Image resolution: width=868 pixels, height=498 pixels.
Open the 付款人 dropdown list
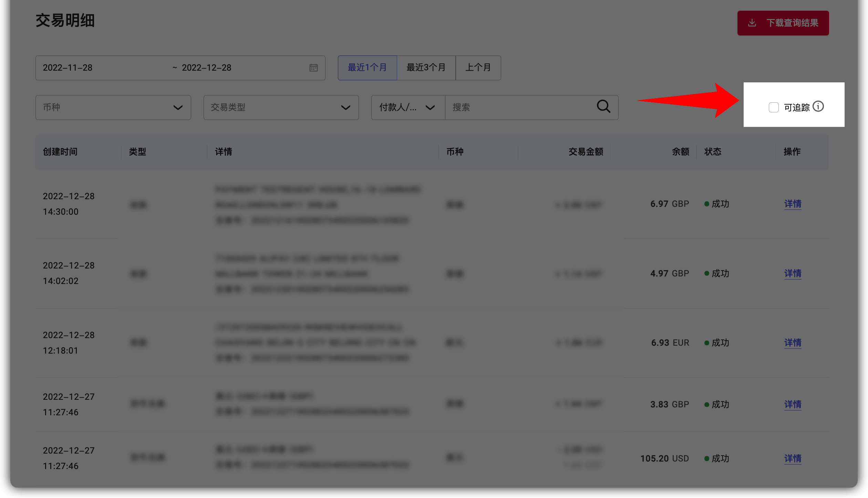(x=407, y=107)
